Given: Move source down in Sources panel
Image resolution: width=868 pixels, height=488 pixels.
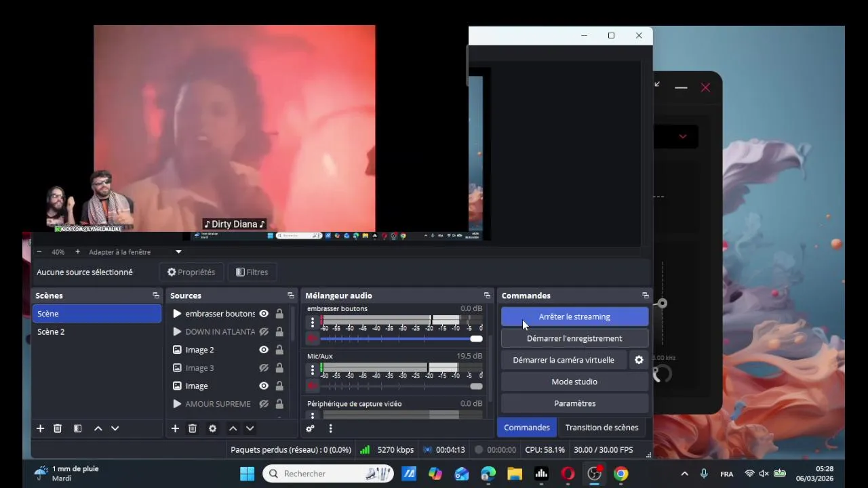Looking at the screenshot, I should (x=250, y=428).
